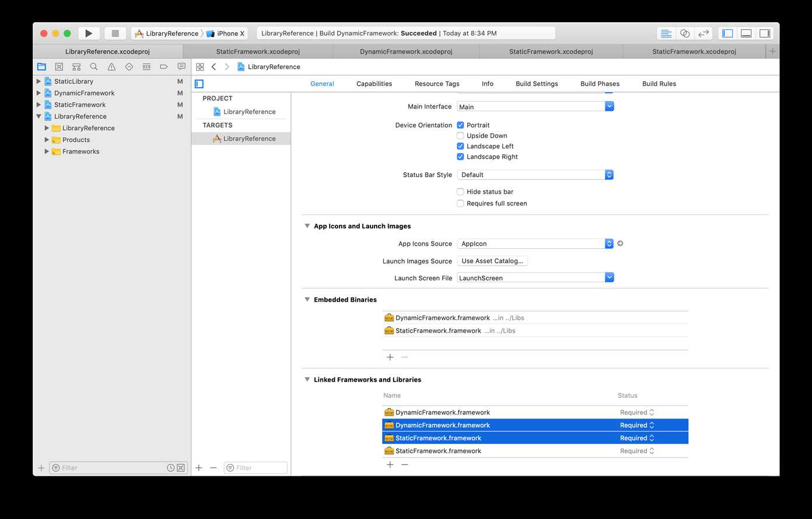Select DynamicFramework project in navigator
This screenshot has width=812, height=519.
coord(84,93)
